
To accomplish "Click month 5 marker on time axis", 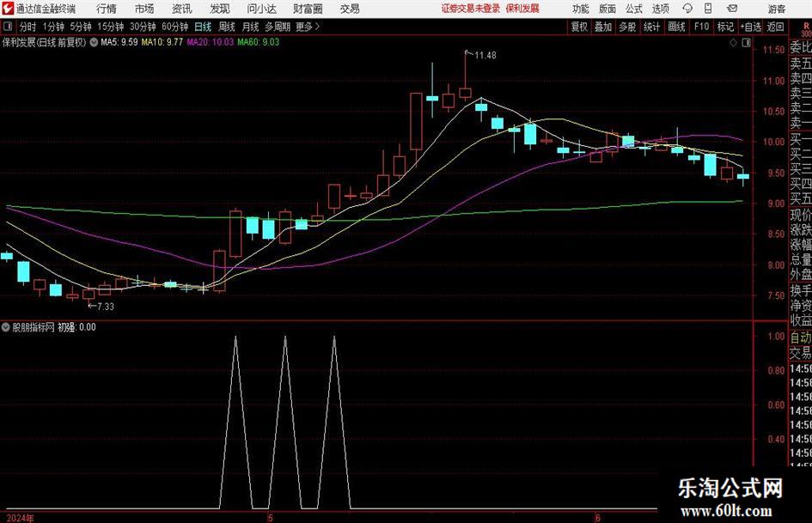I will pos(270,518).
